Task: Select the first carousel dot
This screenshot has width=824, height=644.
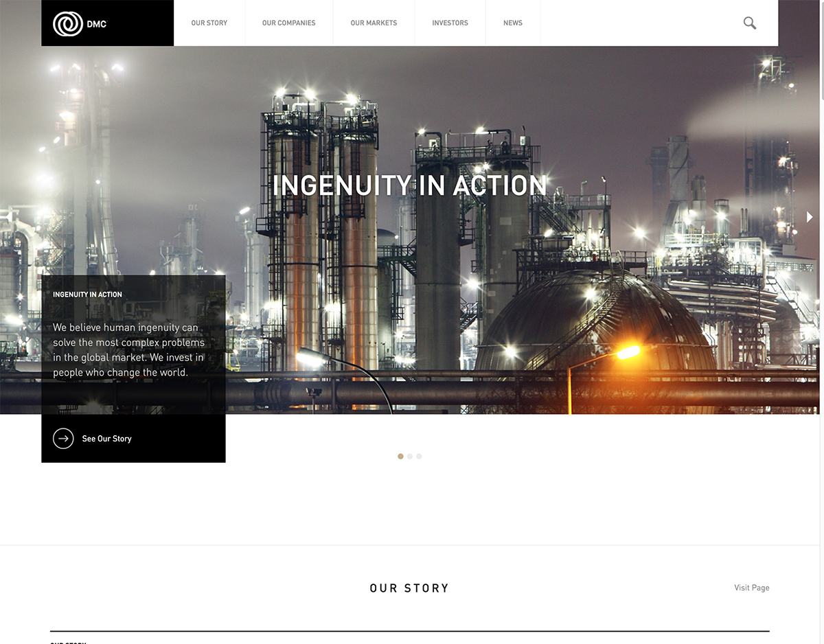Action: coord(400,456)
